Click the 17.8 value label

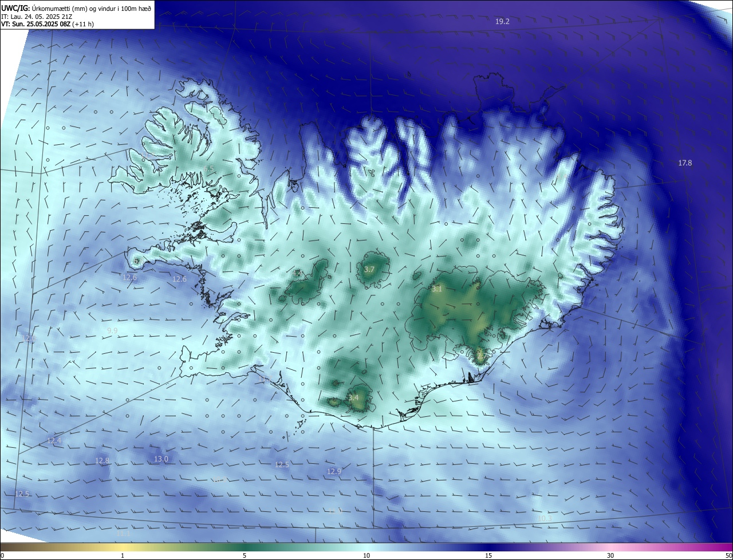[685, 163]
